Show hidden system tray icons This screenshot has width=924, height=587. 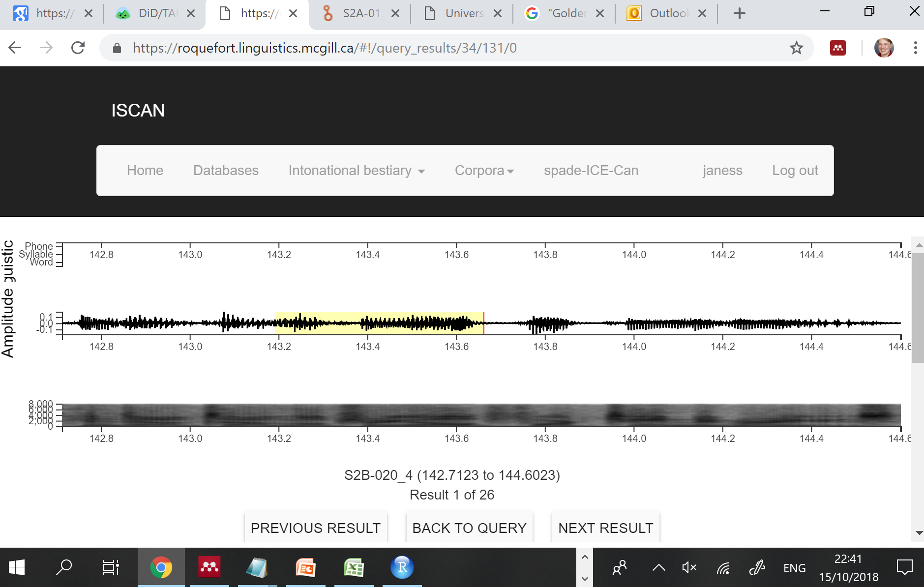click(658, 568)
